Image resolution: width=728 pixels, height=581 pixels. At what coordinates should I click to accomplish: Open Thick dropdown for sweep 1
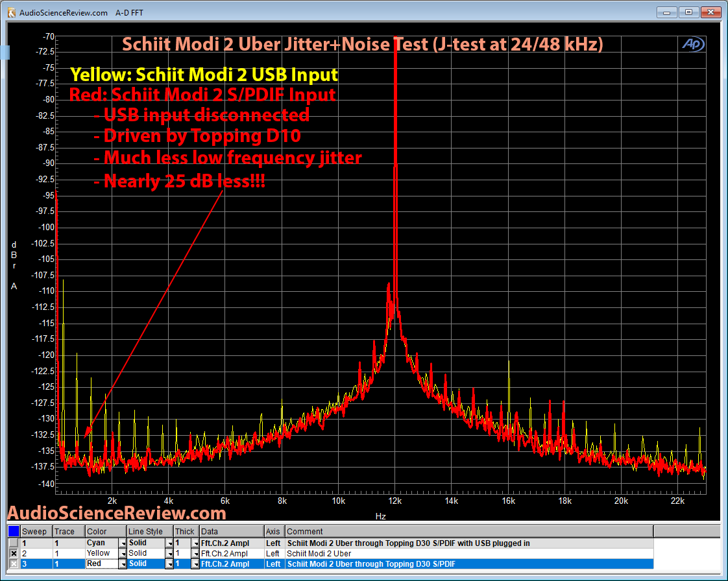(195, 543)
